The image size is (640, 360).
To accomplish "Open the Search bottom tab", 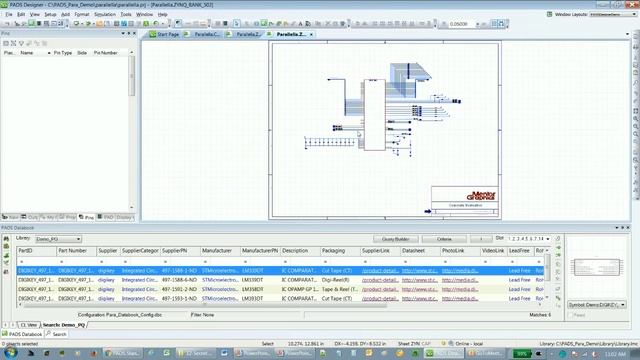I will click(56, 334).
